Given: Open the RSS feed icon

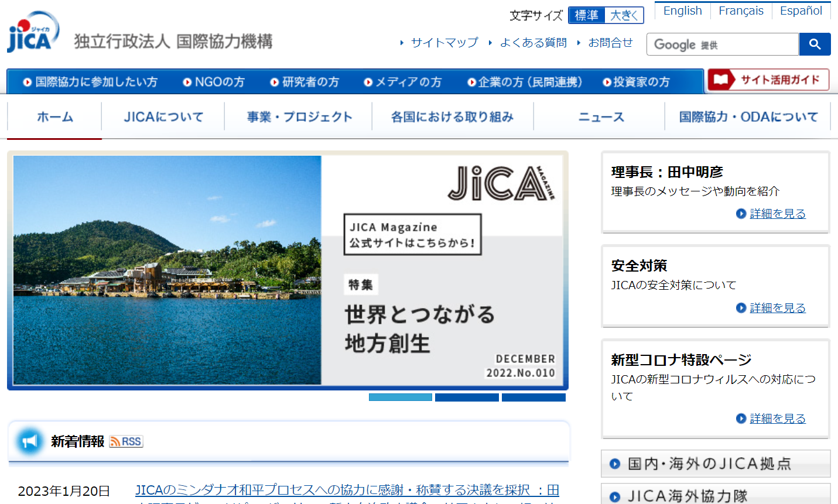Looking at the screenshot, I should pyautogui.click(x=126, y=441).
